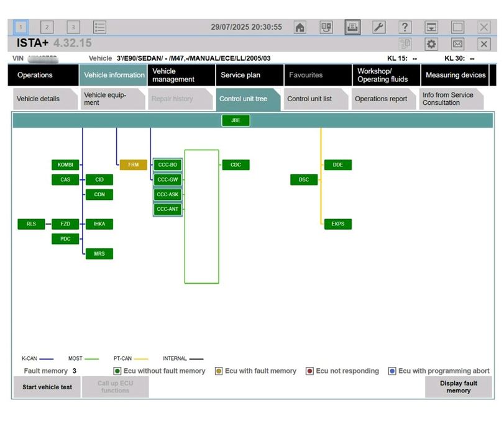Open the Operations report tab
The height and width of the screenshot is (434, 504).
tap(384, 99)
